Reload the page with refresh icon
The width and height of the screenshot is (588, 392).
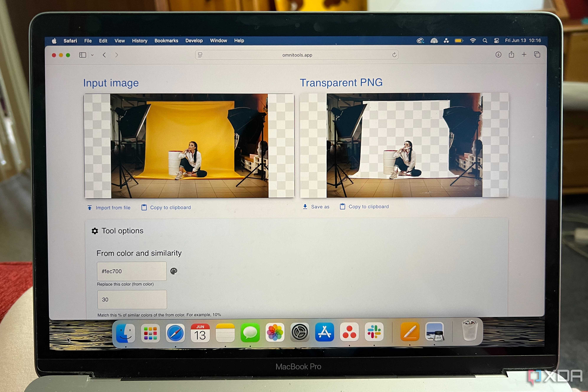(x=394, y=55)
